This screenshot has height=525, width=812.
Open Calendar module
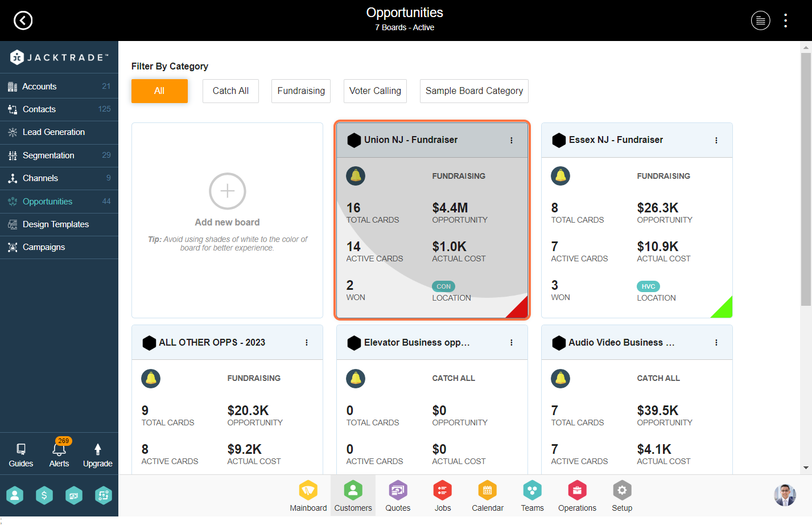488,496
